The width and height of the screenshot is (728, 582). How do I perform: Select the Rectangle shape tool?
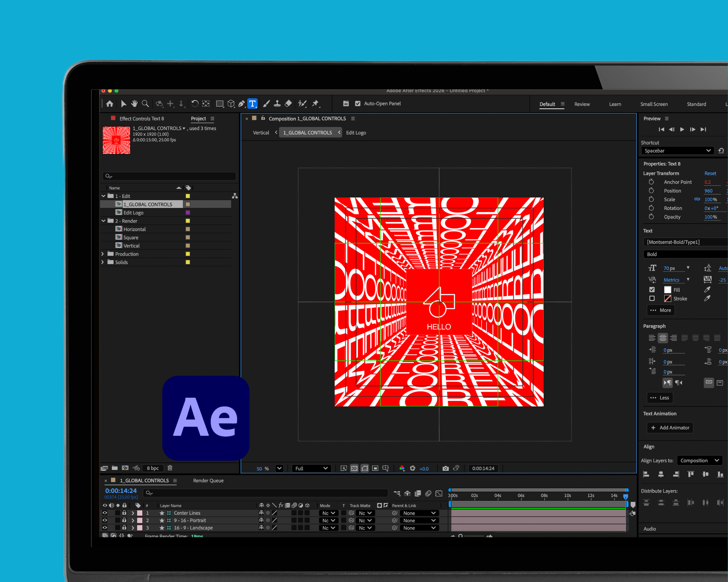click(220, 104)
